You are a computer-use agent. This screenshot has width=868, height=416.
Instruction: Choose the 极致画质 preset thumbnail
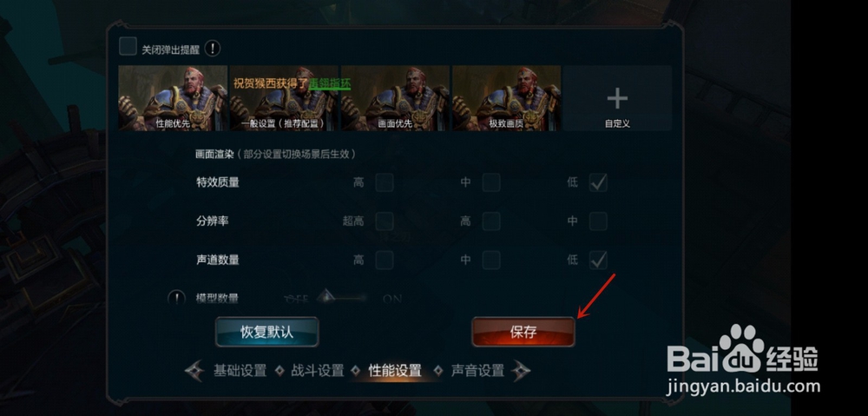[x=507, y=98]
